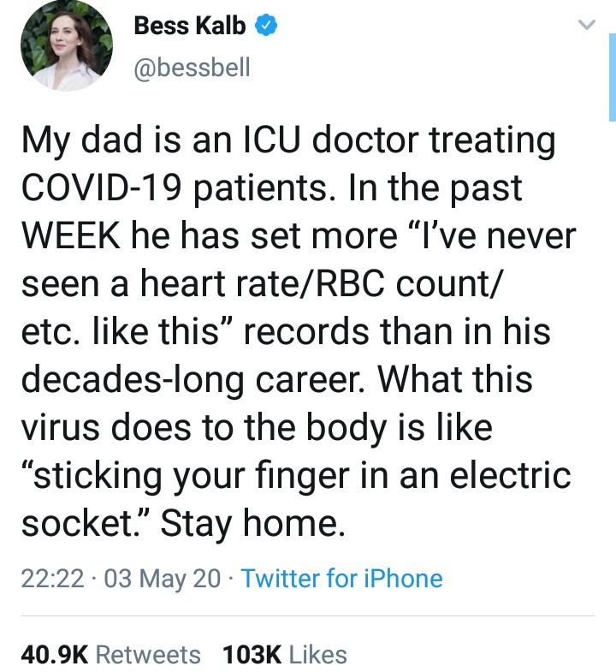This screenshot has height=672, width=616.
Task: Click the 03 May 20 date
Action: pyautogui.click(x=160, y=579)
